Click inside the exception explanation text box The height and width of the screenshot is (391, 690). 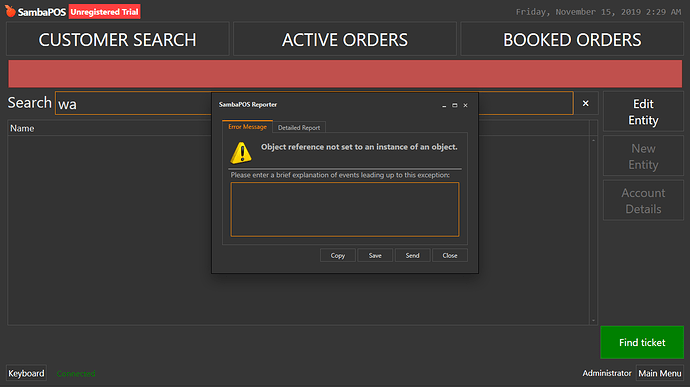tap(345, 209)
